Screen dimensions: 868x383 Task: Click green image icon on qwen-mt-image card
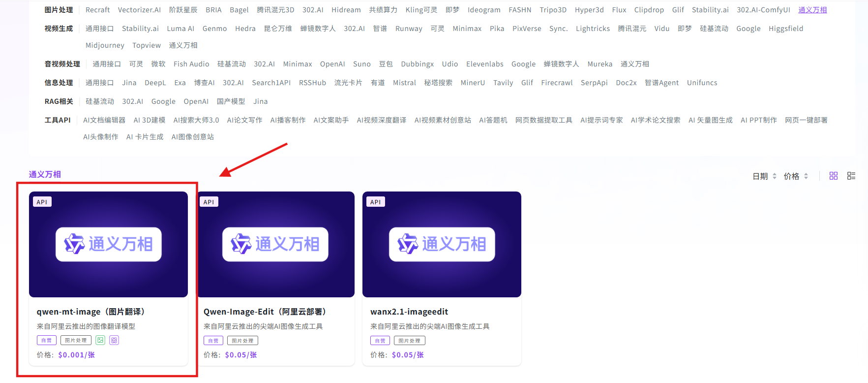[x=100, y=340]
